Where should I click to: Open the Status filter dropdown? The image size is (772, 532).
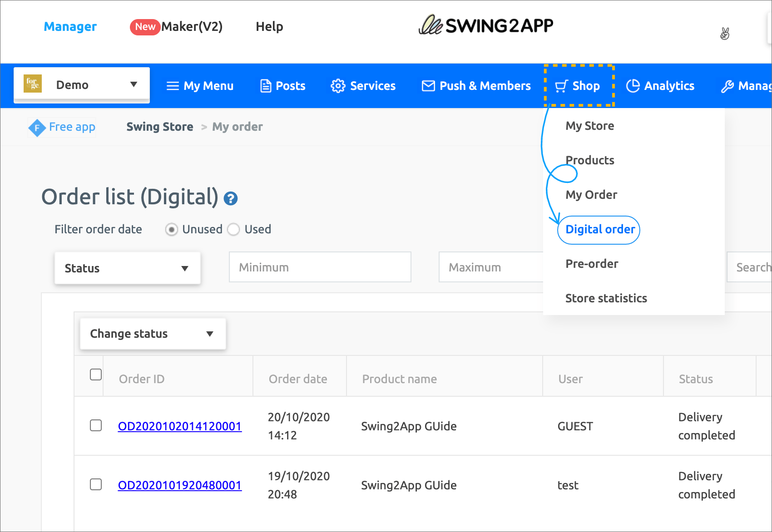point(128,268)
